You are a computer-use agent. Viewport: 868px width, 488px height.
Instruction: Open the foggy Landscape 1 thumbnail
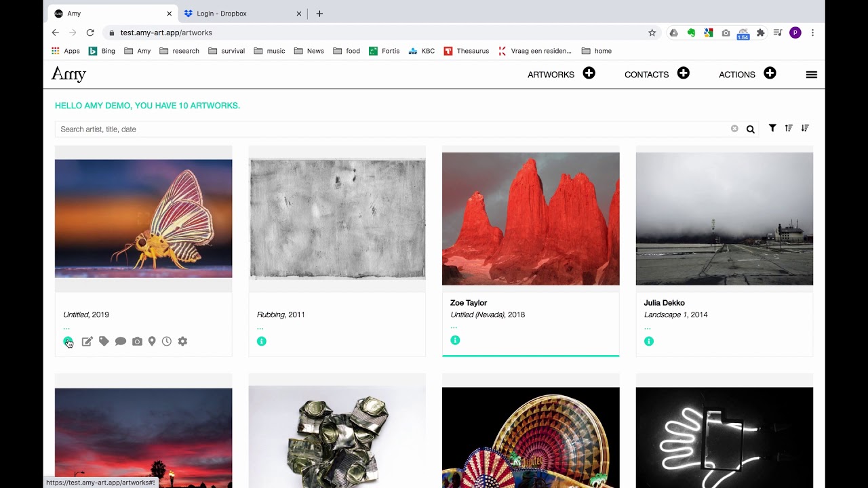coord(724,219)
